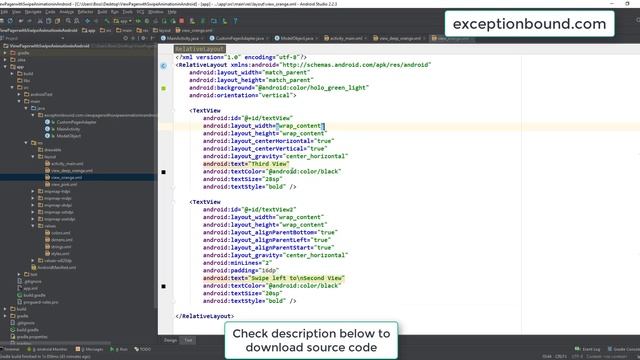Screen dimensions: 640x360
Task: Switch to CustomPagerAdapter.java editor tab
Action: [x=239, y=38]
